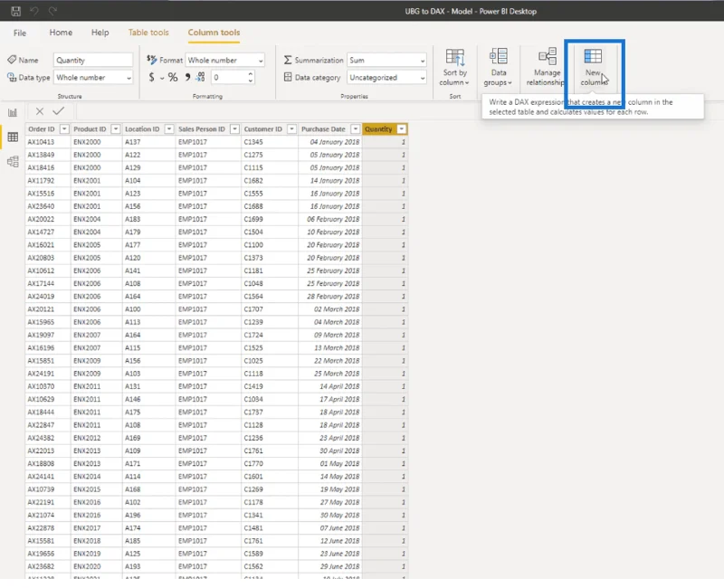Switch to the Home tab
This screenshot has height=588, width=724.
[x=61, y=33]
